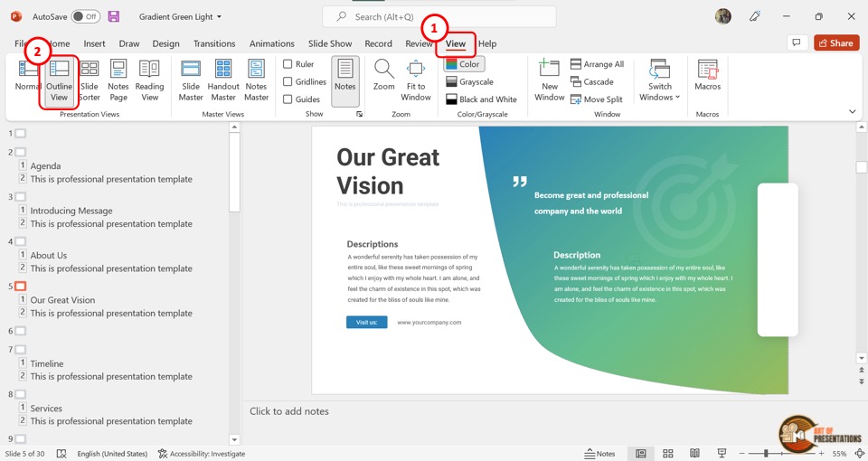The width and height of the screenshot is (868, 461).
Task: Open the Record tab
Action: tap(378, 43)
